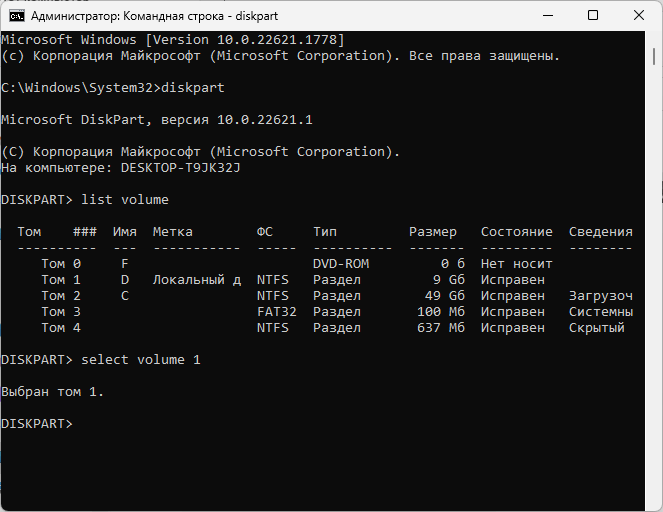Click the 'Метка' column header
Screen dimensions: 663x512
point(173,232)
